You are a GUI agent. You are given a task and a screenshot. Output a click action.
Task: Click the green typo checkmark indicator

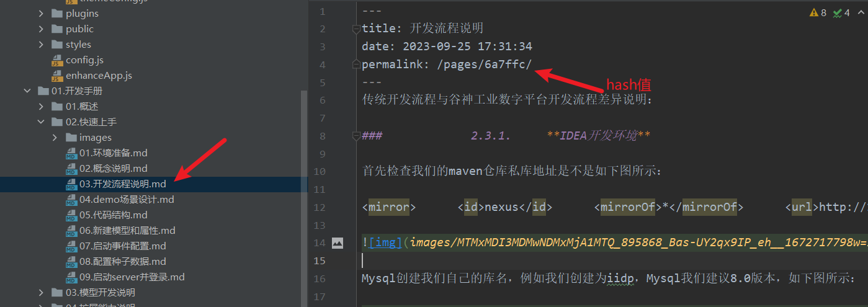[x=837, y=12]
